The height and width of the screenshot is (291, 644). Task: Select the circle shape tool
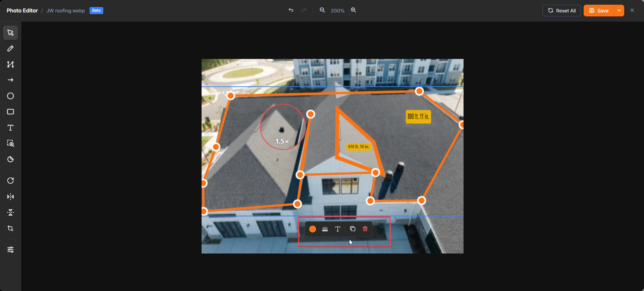click(10, 96)
